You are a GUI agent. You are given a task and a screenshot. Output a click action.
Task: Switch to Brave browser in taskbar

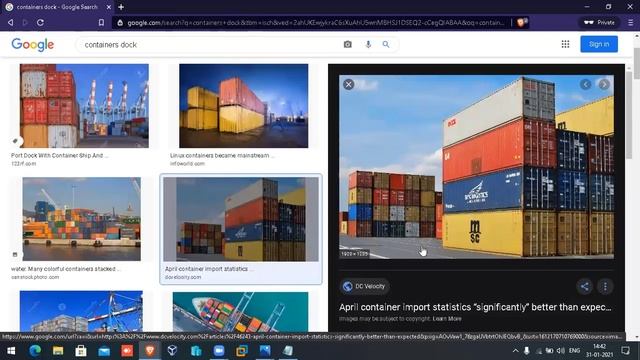[x=150, y=351]
